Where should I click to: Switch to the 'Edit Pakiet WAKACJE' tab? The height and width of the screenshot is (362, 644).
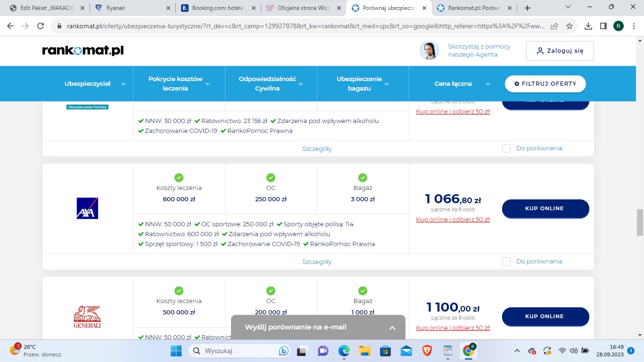click(46, 8)
